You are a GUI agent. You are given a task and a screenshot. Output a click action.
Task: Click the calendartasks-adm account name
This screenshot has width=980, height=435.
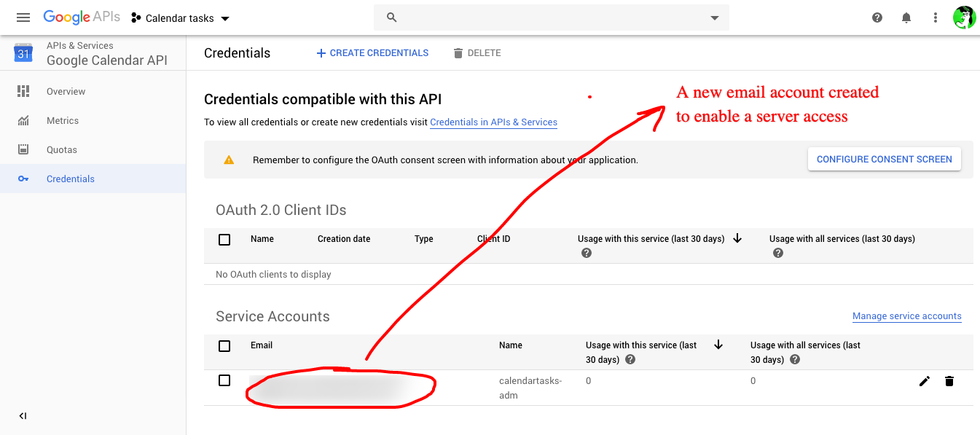(x=530, y=388)
